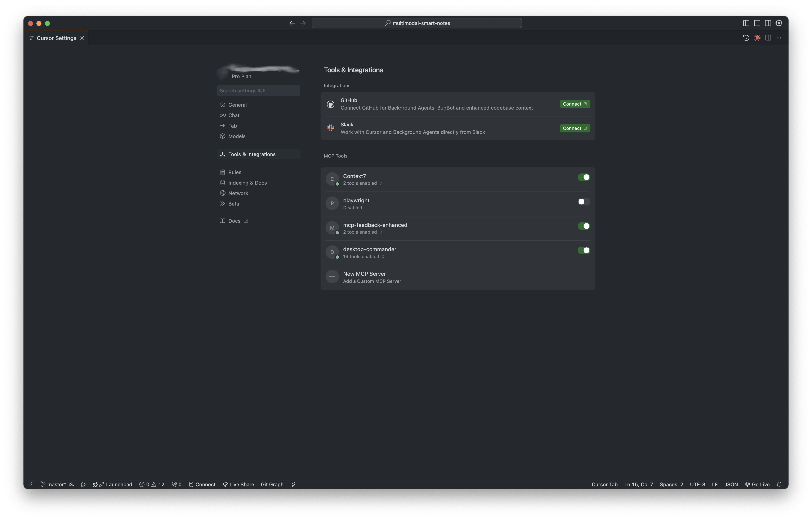Toggle the secondary sidebar layout icon
The width and height of the screenshot is (812, 520).
[x=768, y=23]
